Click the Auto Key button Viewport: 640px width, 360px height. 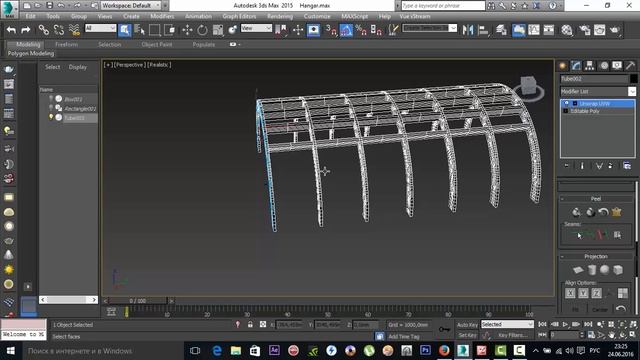[467, 325]
